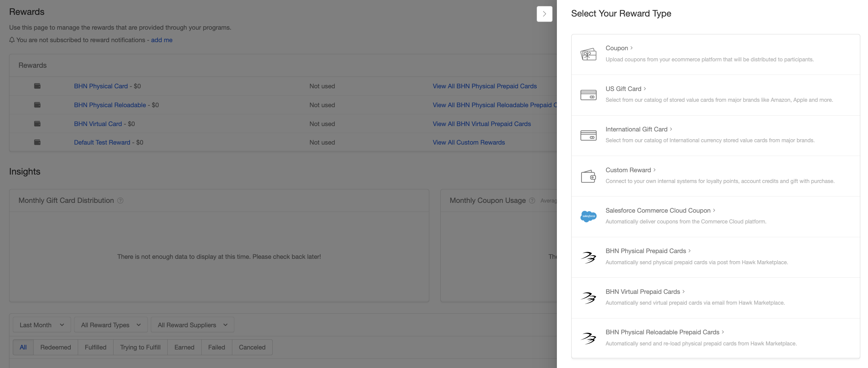Open the BHN Virtual Card reward link
The height and width of the screenshot is (368, 868).
[98, 124]
